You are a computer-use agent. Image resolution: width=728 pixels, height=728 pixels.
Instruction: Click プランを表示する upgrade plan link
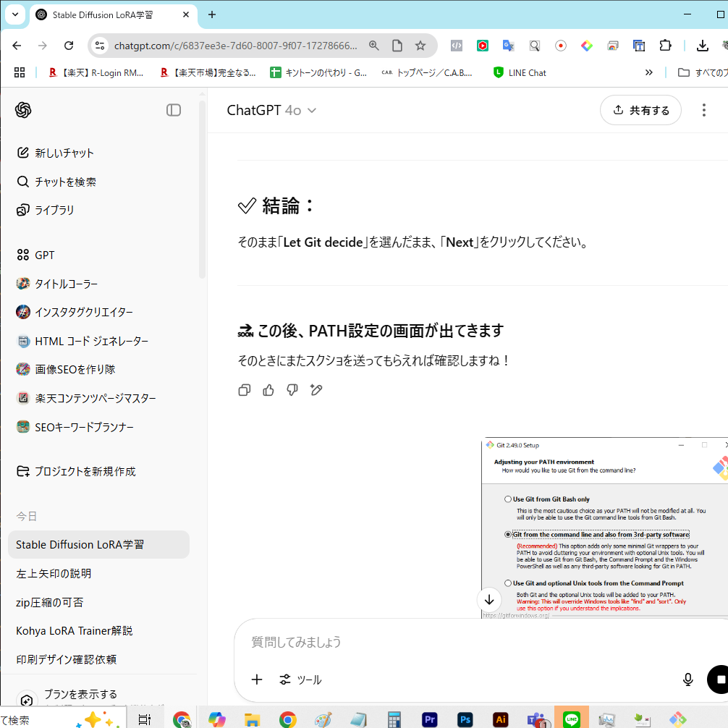pos(81,694)
